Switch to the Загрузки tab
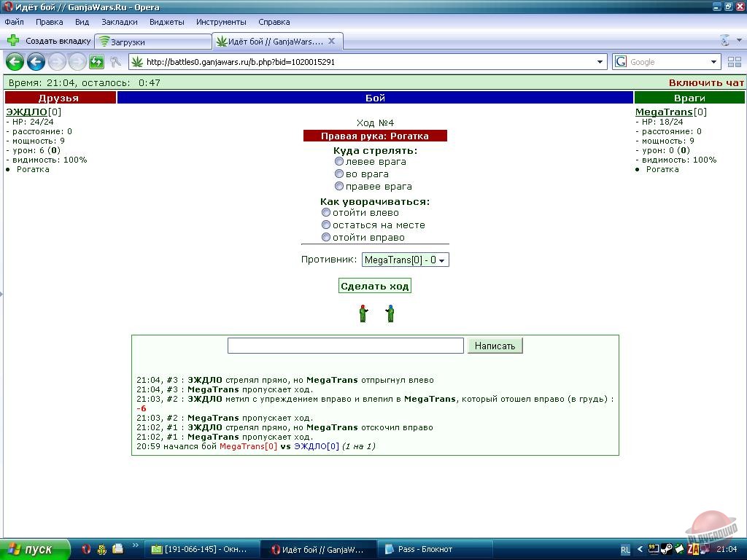747x560 pixels. (x=153, y=42)
